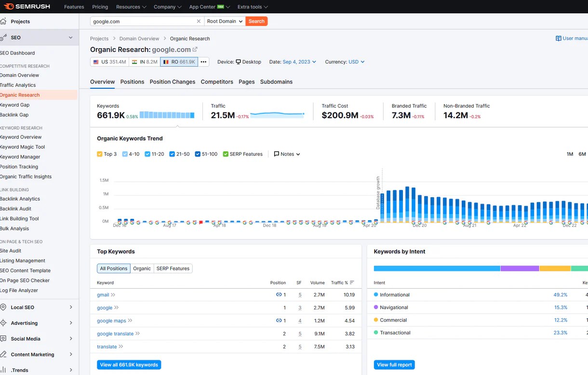
Task: Click the Advertising target icon
Action: click(x=3, y=323)
